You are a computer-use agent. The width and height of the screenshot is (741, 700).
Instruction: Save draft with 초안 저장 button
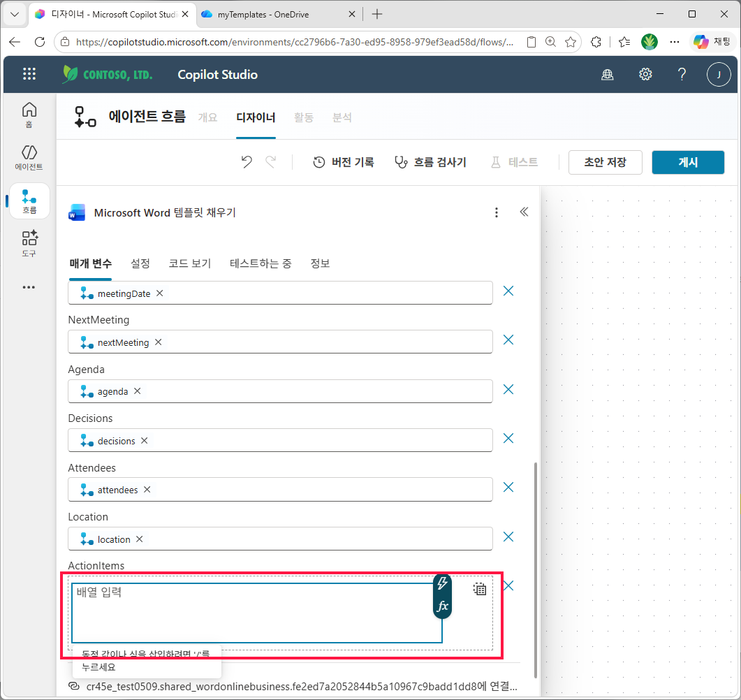click(606, 162)
